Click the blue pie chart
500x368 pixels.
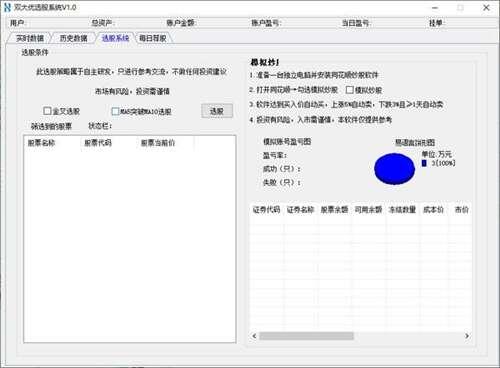[394, 168]
